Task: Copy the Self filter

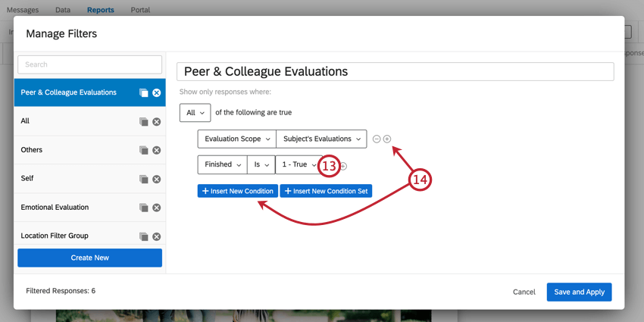Action: pyautogui.click(x=143, y=179)
